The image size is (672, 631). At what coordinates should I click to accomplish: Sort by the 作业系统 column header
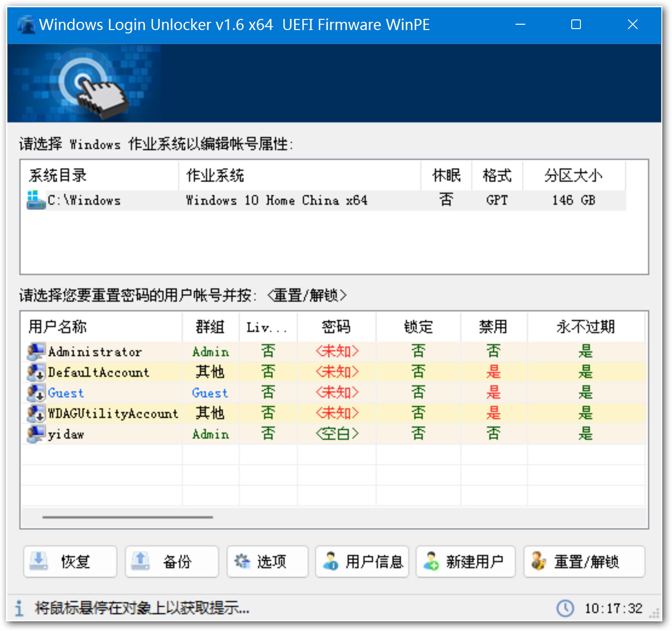pos(299,175)
